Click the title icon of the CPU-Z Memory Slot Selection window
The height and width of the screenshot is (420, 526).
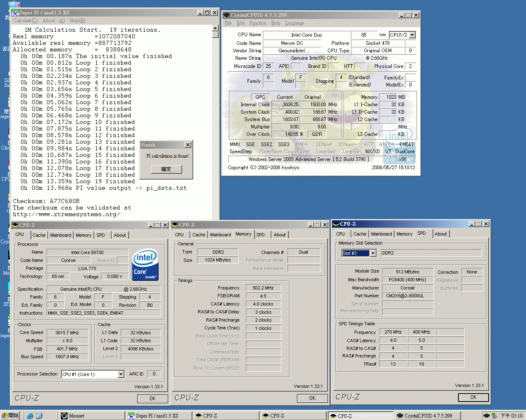336,224
